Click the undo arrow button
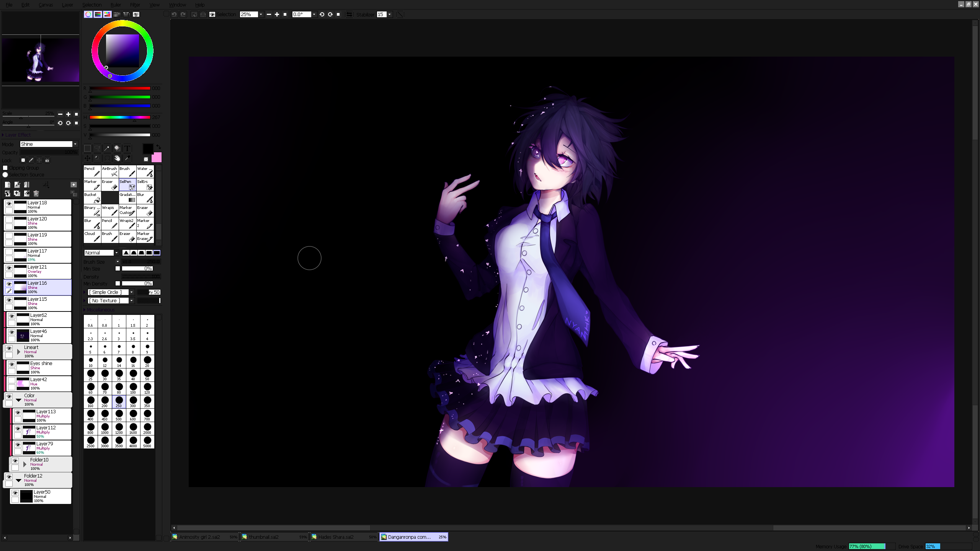 tap(174, 14)
